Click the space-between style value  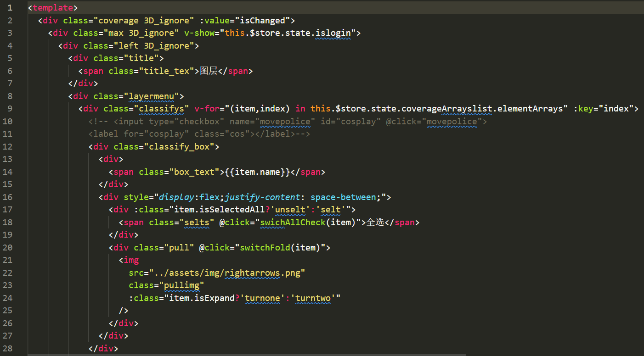click(x=344, y=197)
